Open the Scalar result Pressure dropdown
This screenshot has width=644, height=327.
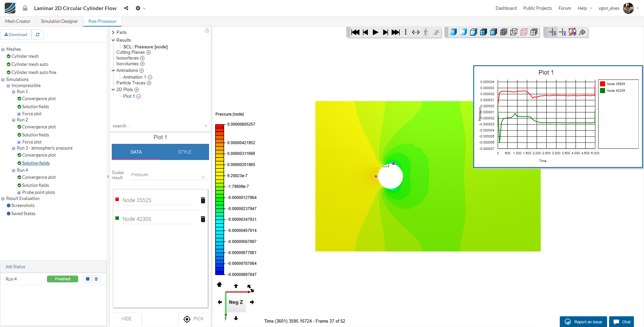point(203,177)
